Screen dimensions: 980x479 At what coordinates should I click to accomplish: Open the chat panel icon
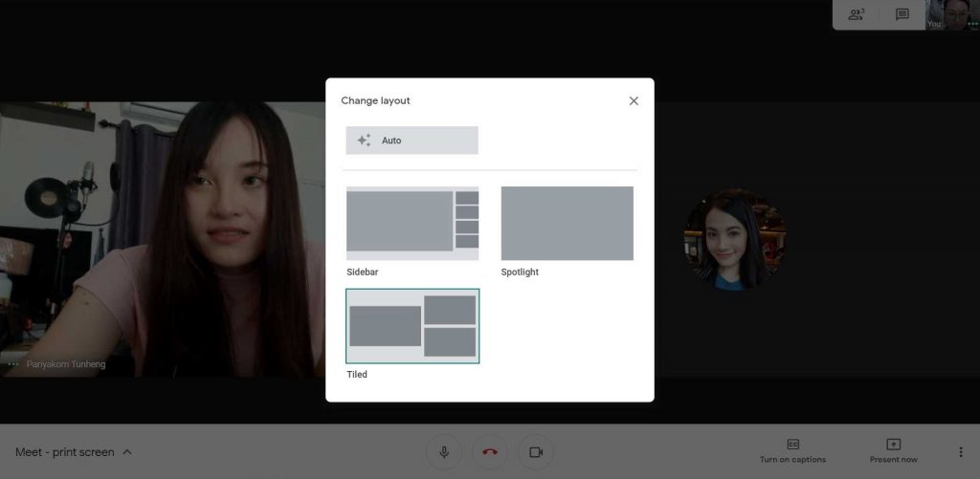click(x=902, y=14)
